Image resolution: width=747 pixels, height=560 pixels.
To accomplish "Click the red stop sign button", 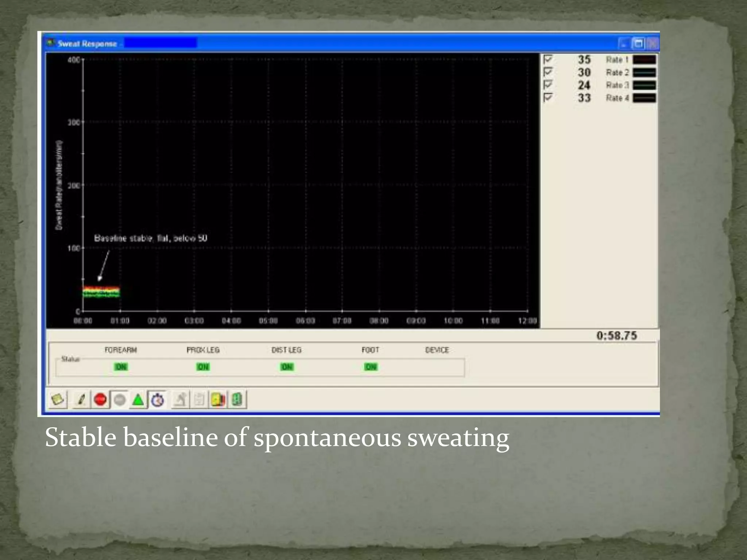I will tap(100, 400).
